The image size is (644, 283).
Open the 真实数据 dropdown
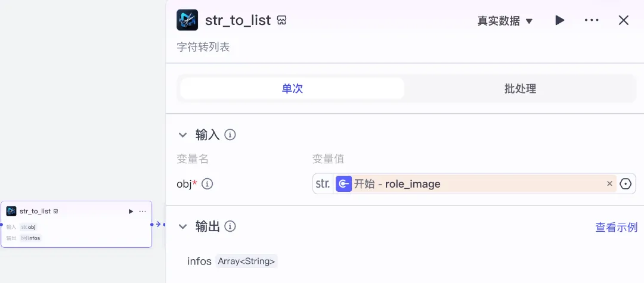click(505, 21)
